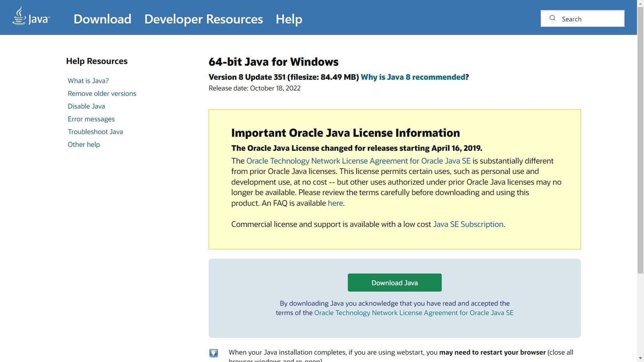Open Troubleshoot Java link
This screenshot has height=362, width=644.
95,132
